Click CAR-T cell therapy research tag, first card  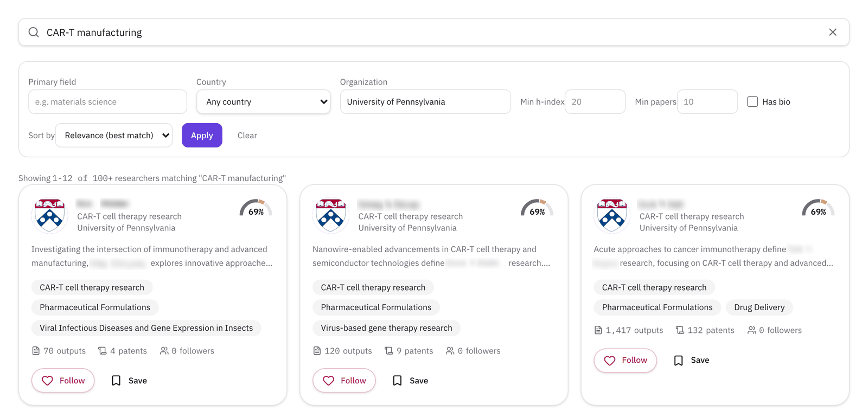coord(92,287)
